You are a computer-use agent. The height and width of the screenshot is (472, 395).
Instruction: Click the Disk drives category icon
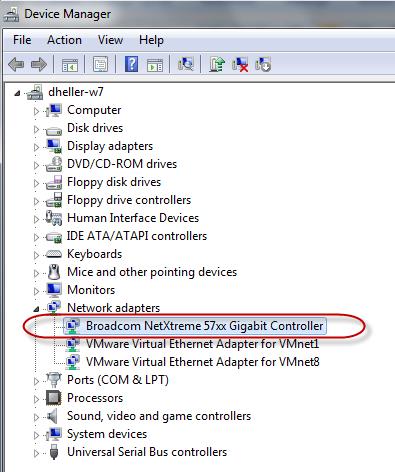[54, 130]
